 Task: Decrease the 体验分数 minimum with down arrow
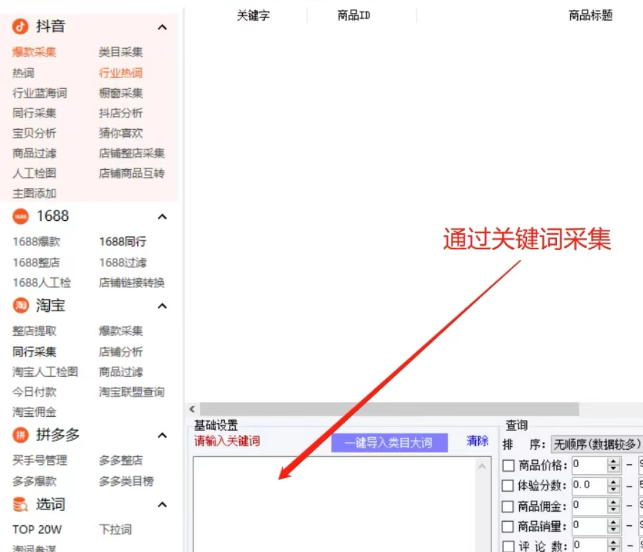[613, 489]
